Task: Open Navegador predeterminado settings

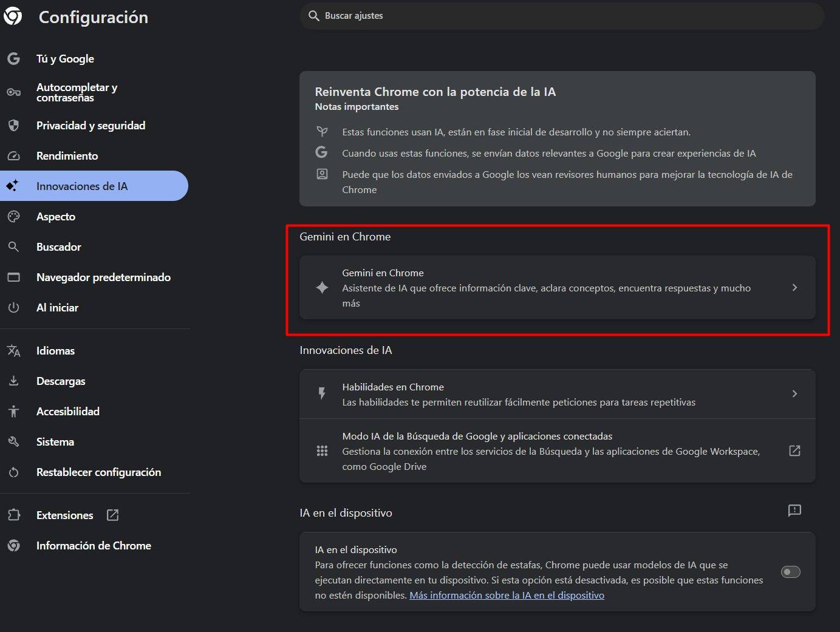Action: coord(94,277)
